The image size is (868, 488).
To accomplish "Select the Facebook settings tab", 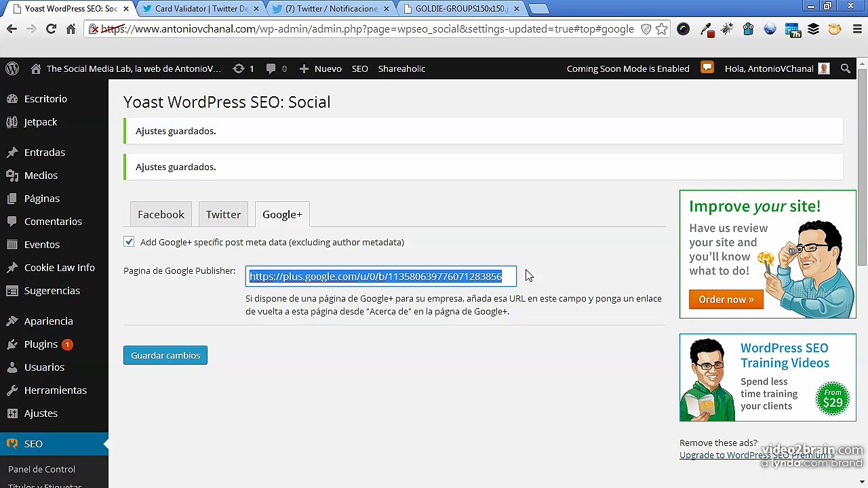I will 161,214.
